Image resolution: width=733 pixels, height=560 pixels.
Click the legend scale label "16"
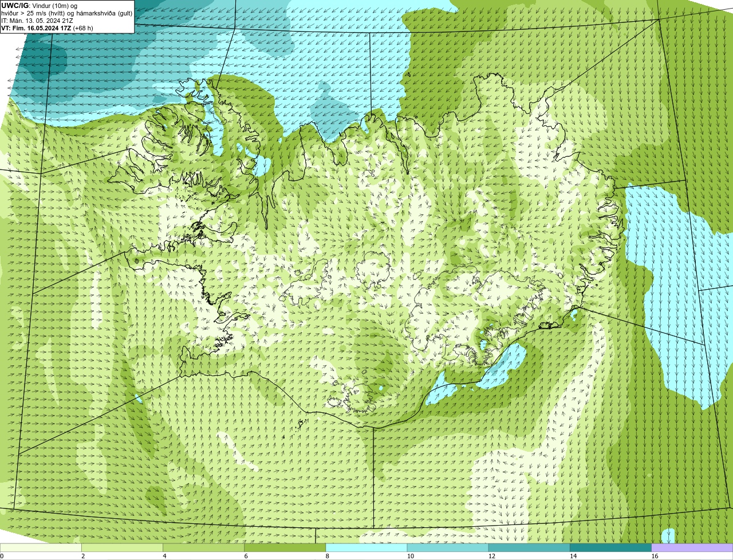tap(655, 556)
